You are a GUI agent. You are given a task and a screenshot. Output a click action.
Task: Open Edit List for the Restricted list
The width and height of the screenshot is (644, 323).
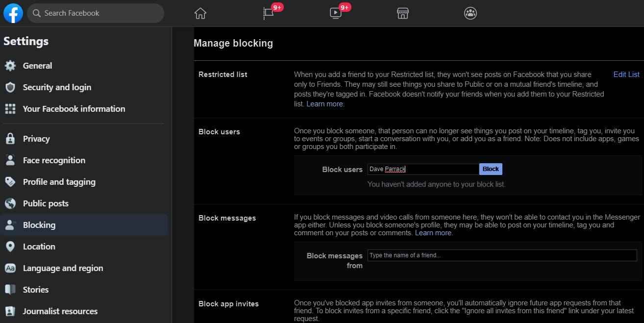(x=626, y=74)
